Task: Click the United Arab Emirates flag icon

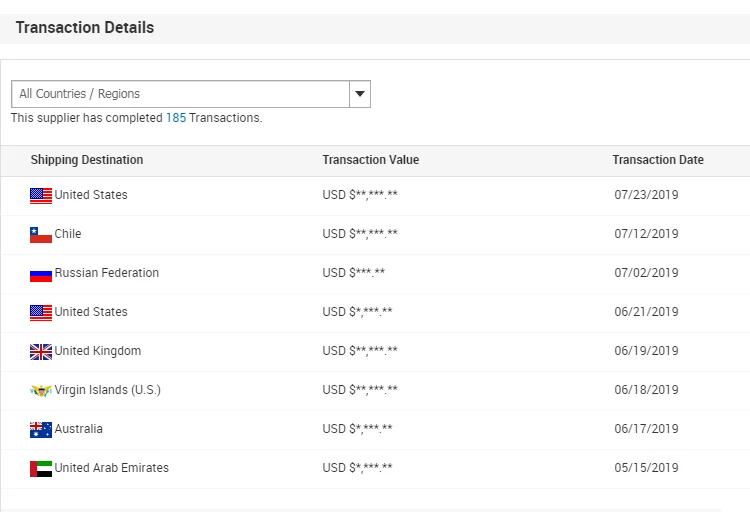Action: coord(41,469)
